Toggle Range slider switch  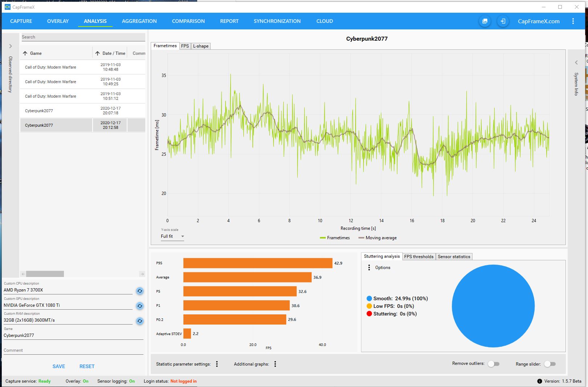point(550,364)
